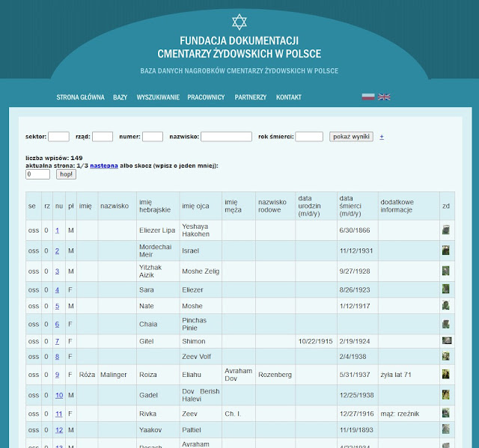Open entry number 12 link
This screenshot has height=448, width=479.
pyautogui.click(x=59, y=430)
